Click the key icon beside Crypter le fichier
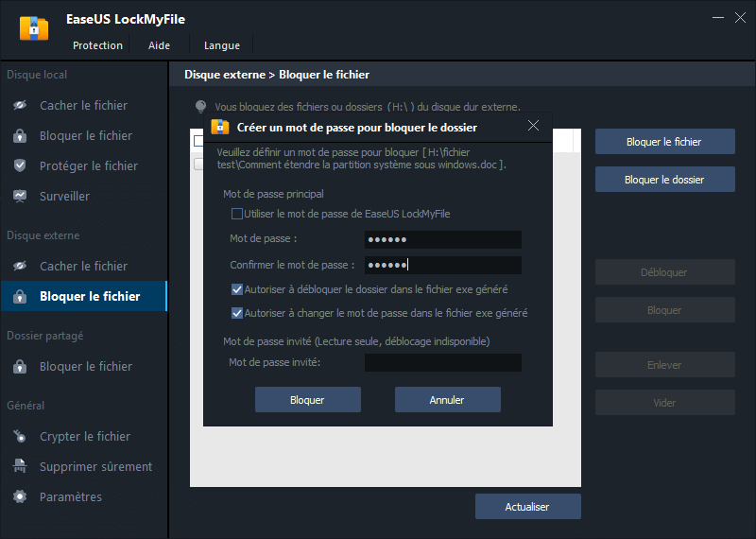 20,436
